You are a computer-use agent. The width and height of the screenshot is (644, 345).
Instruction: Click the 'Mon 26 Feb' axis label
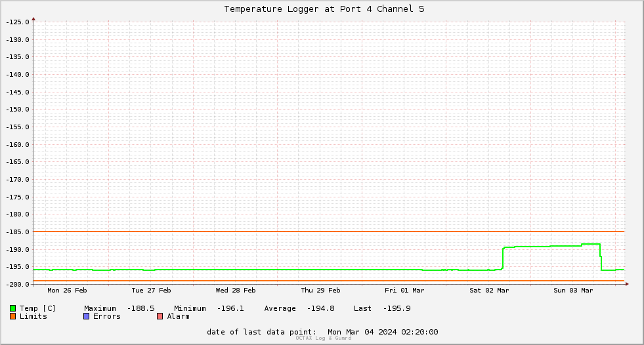click(x=67, y=291)
